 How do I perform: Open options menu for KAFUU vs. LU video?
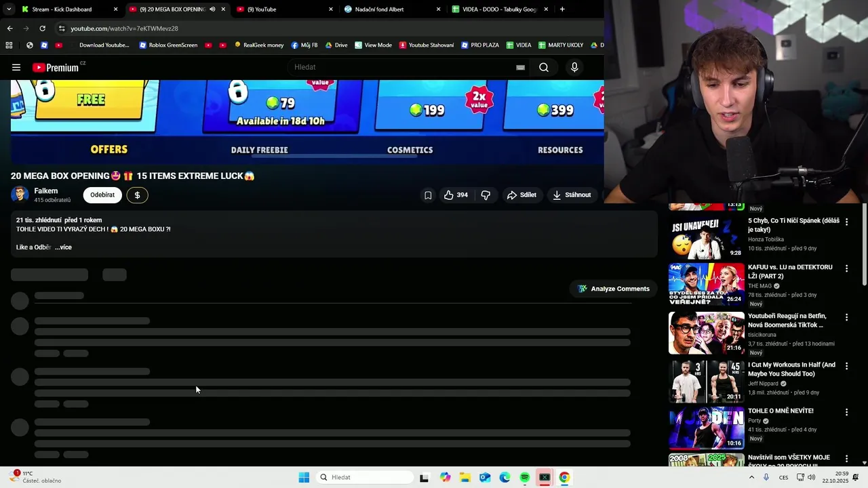click(x=846, y=268)
